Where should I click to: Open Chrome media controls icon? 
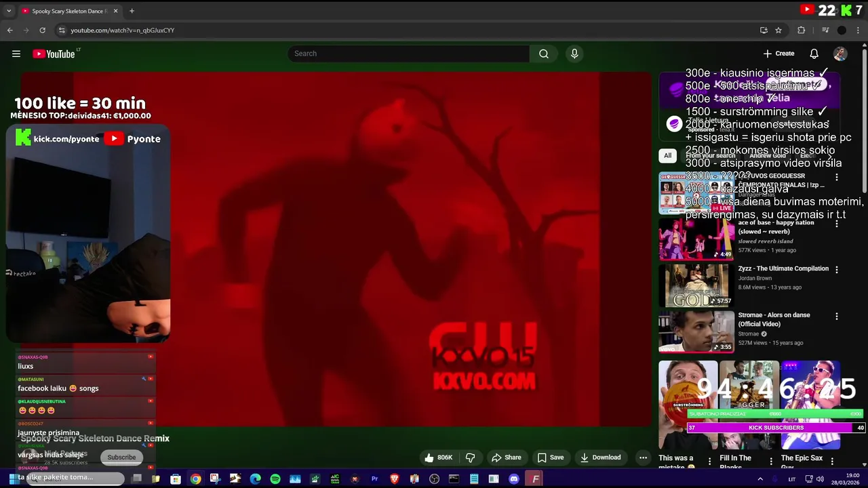point(825,30)
